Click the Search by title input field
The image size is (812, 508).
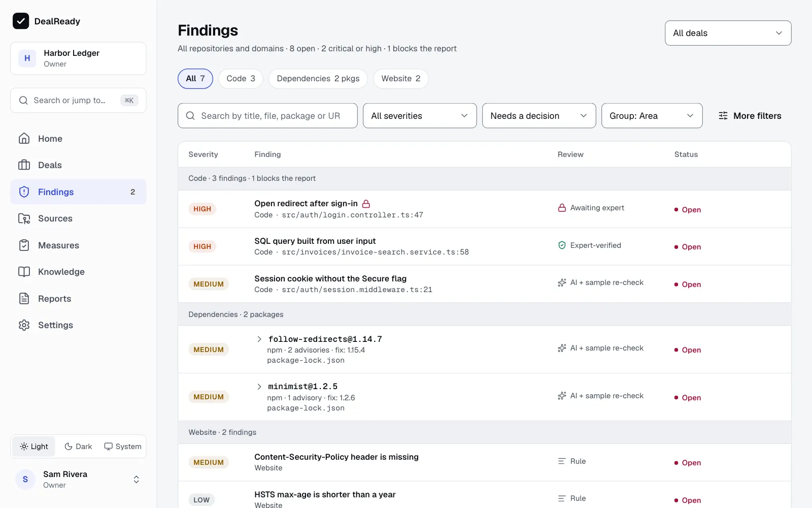coord(267,116)
